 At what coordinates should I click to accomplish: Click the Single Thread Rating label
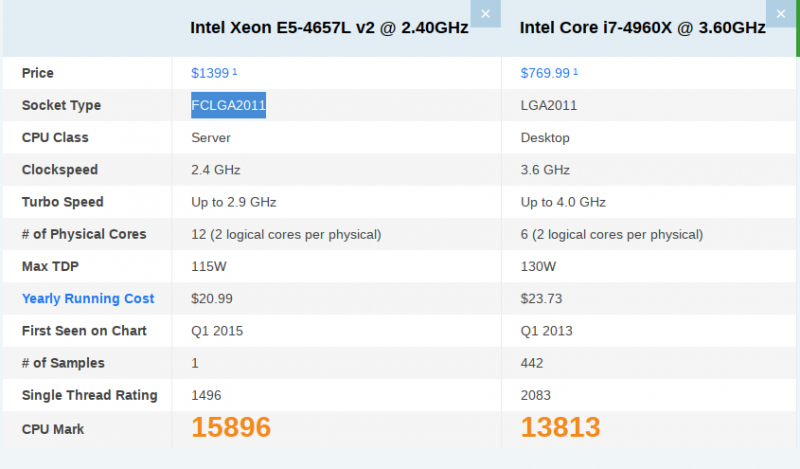coord(89,395)
